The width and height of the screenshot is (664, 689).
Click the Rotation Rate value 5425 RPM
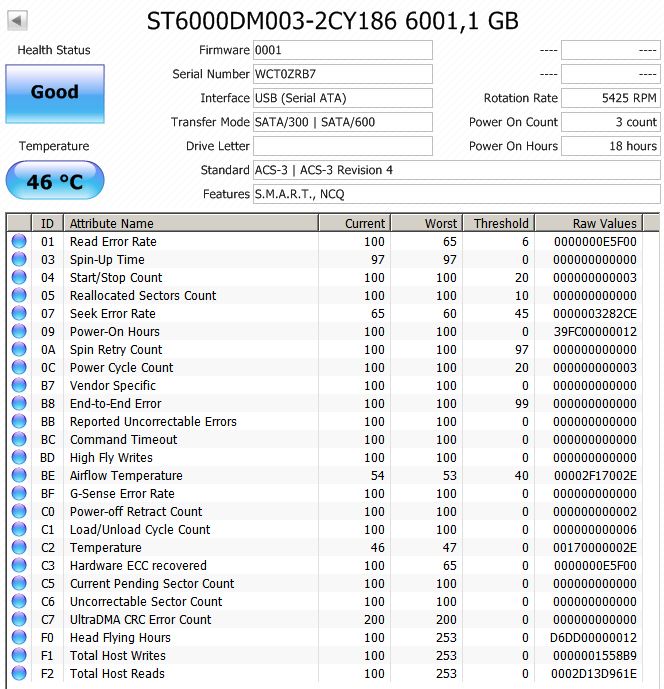(x=611, y=98)
